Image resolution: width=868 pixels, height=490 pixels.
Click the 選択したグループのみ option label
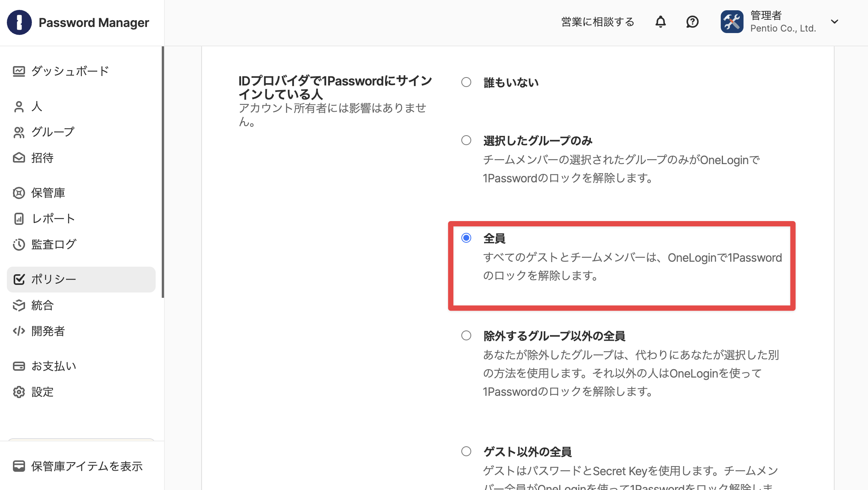538,141
